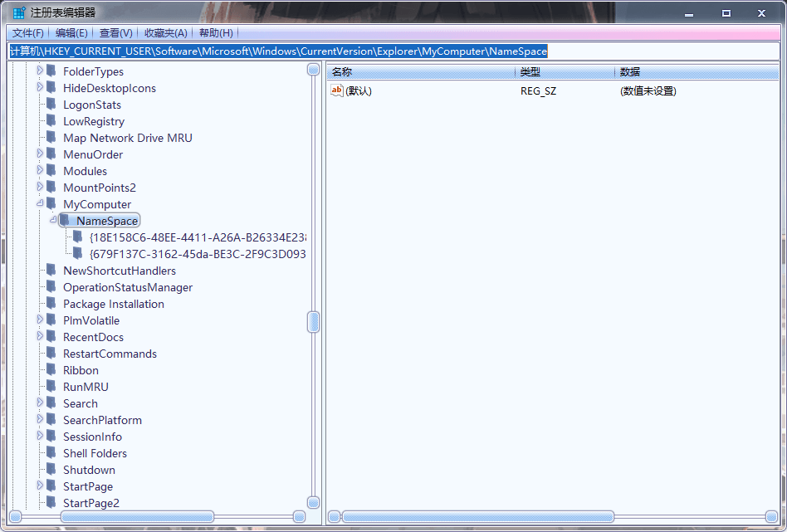Click the folder icon for key {18E158C6-48EE

click(78, 237)
